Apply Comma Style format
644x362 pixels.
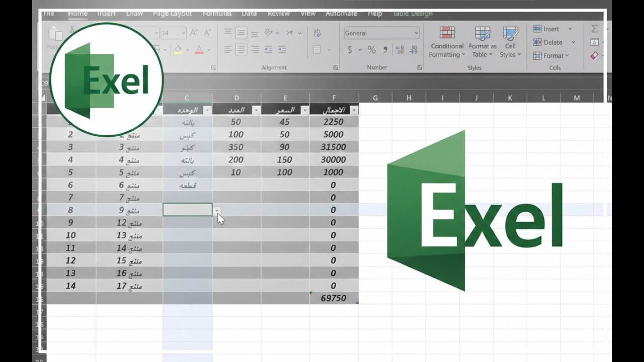[385, 50]
